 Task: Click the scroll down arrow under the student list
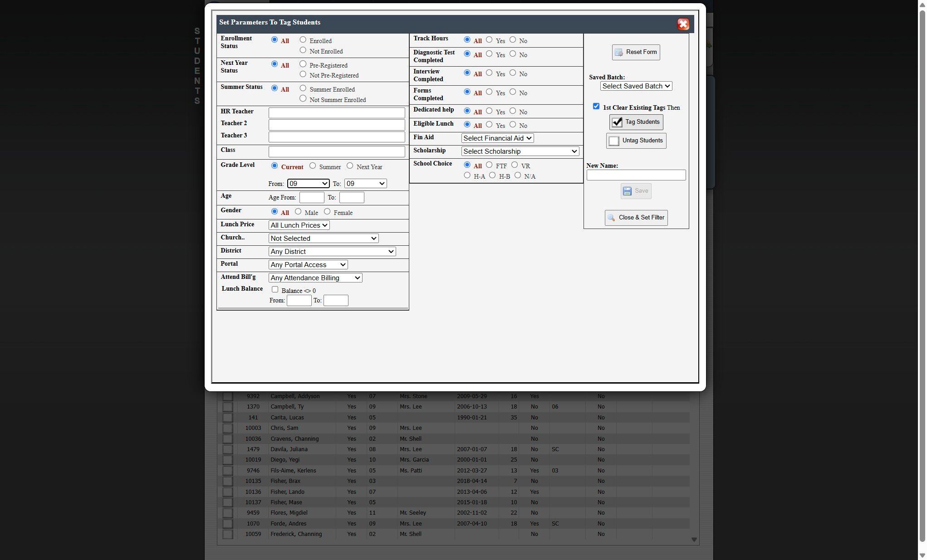(x=694, y=540)
